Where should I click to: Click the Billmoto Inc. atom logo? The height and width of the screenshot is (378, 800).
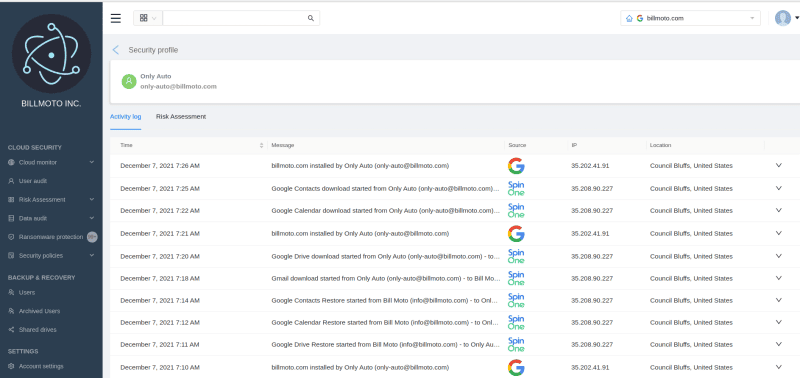[52, 54]
